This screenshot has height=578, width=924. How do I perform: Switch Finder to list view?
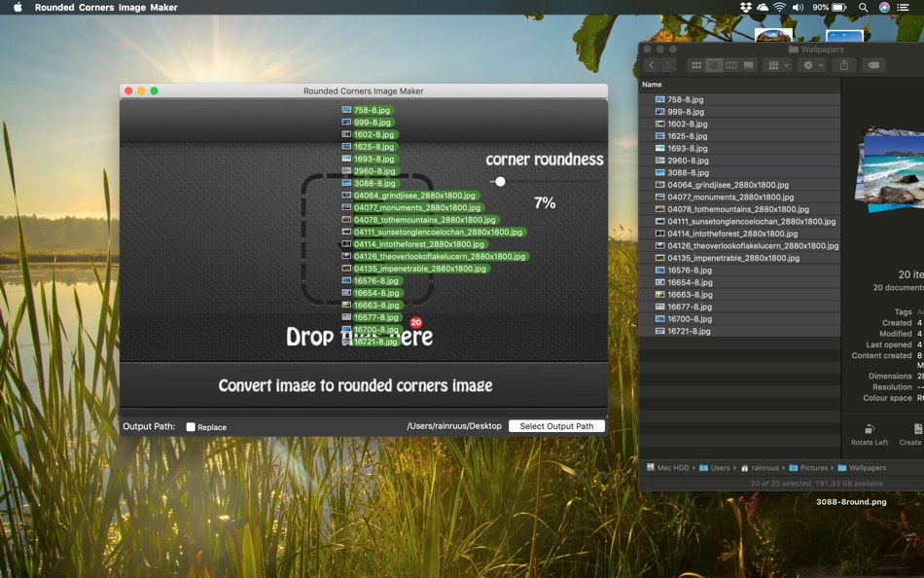[x=714, y=65]
